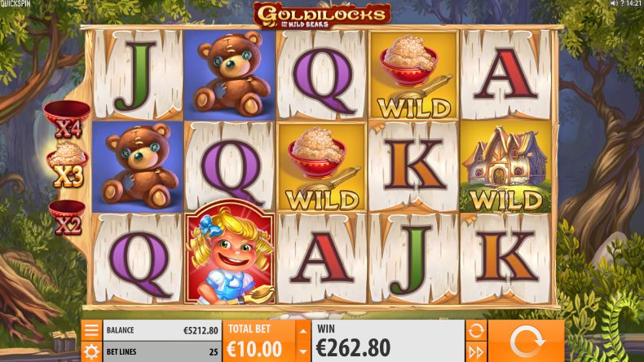
Task: Click the X4 multiplier bowl
Action: pos(67,119)
